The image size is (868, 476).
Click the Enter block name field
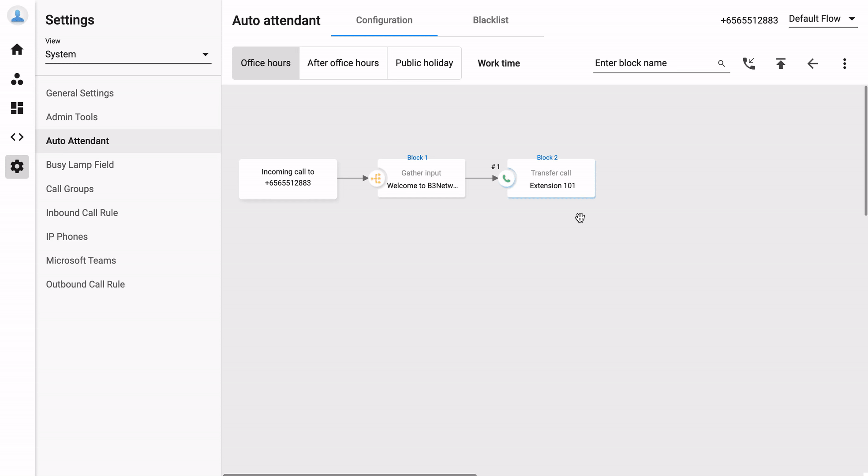pyautogui.click(x=653, y=63)
